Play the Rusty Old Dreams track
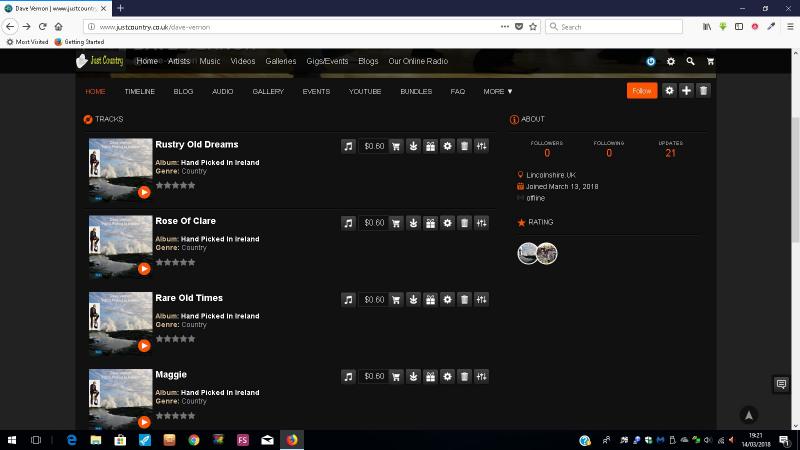800x450 pixels. click(x=144, y=192)
